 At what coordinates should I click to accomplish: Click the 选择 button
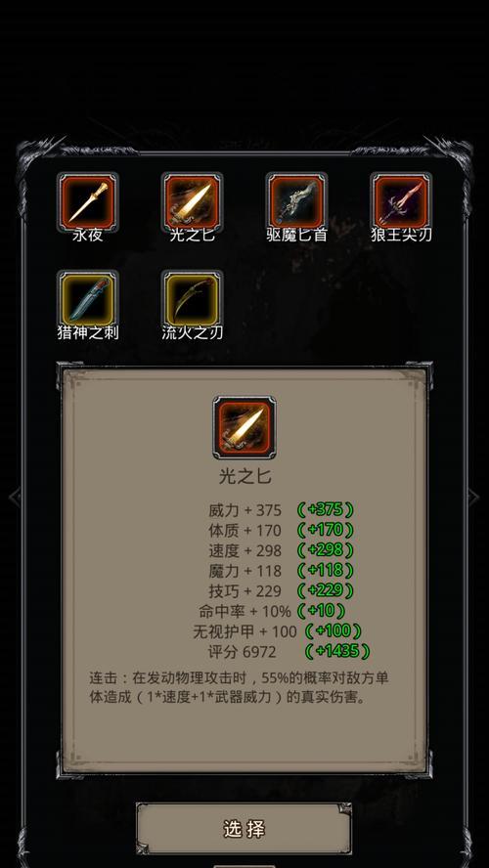click(x=244, y=829)
